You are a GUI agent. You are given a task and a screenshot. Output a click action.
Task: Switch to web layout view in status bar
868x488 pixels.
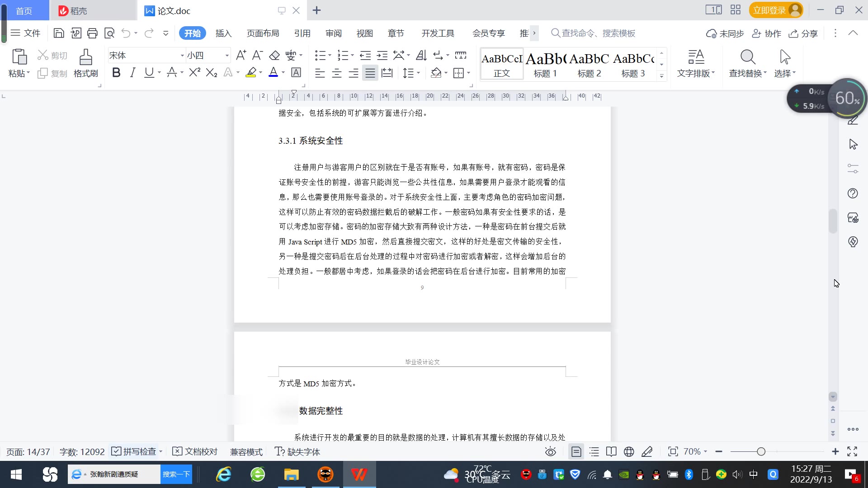click(628, 452)
